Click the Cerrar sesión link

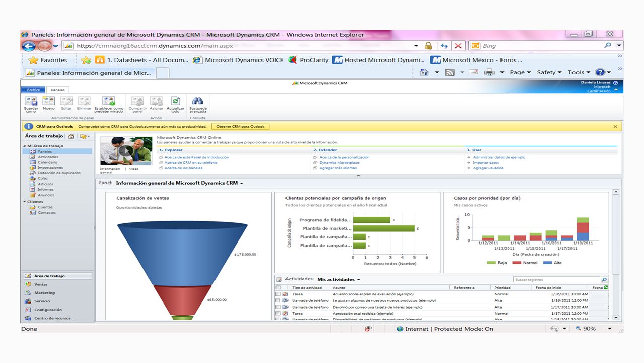point(599,91)
